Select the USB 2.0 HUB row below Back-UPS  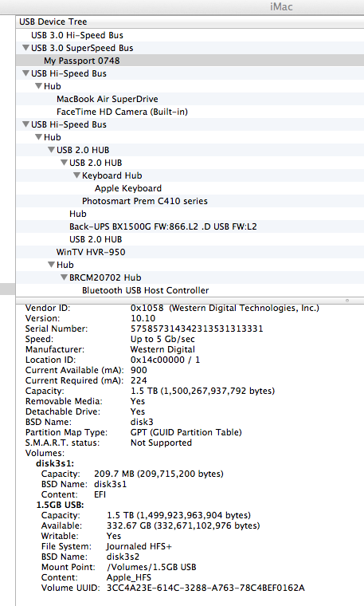(x=190, y=239)
